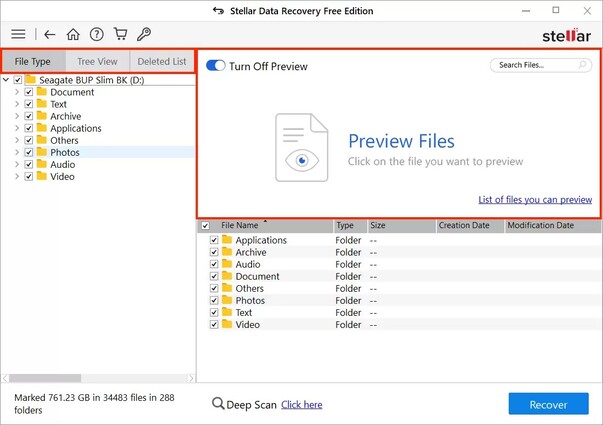
Task: Open the hamburger menu
Action: point(18,34)
